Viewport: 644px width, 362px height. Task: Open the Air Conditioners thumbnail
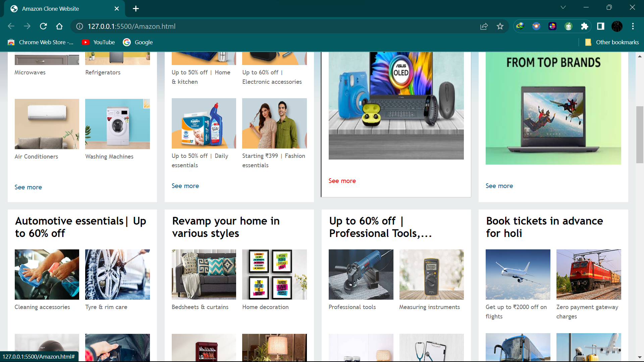pyautogui.click(x=47, y=124)
